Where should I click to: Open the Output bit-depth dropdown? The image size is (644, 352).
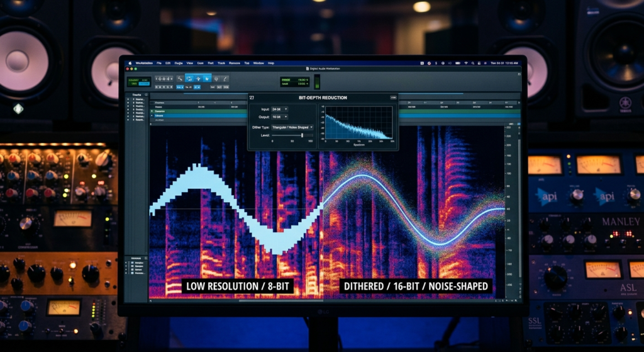[279, 116]
